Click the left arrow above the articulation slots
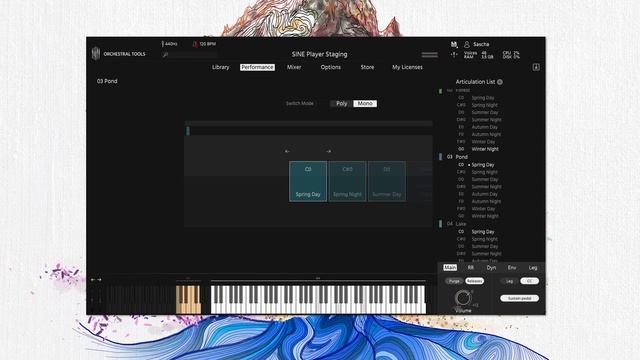The width and height of the screenshot is (640, 360). point(287,151)
